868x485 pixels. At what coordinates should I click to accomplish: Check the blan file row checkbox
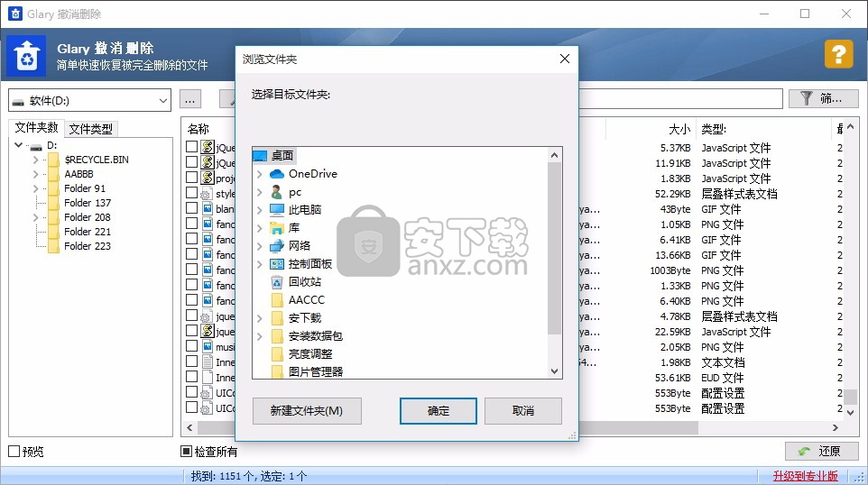[x=191, y=208]
